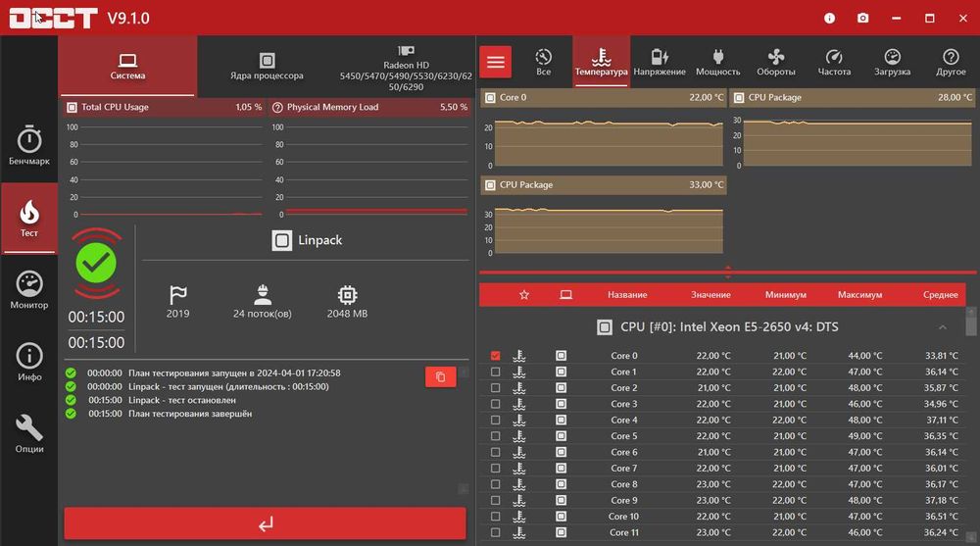
Task: Sort by Название column header
Action: click(627, 295)
